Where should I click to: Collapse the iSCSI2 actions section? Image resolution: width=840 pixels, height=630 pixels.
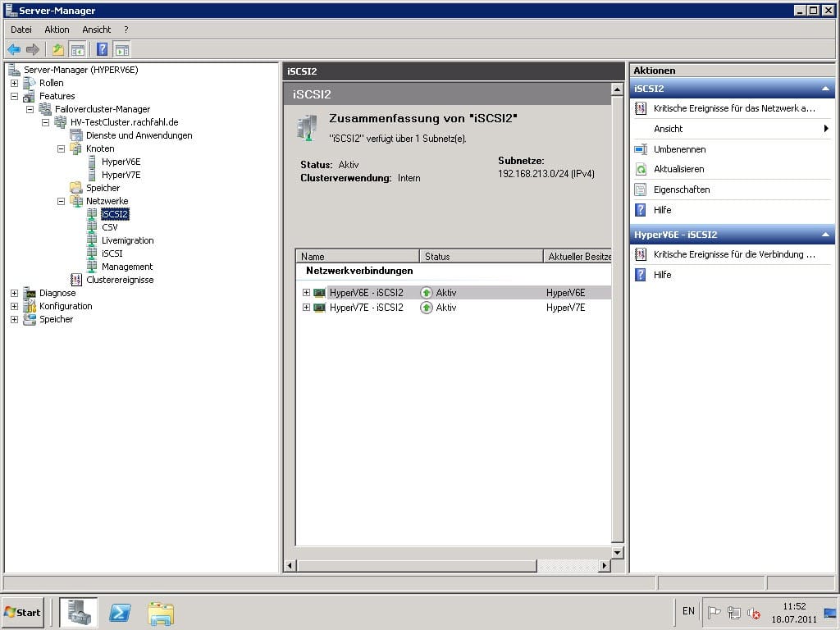[x=825, y=89]
